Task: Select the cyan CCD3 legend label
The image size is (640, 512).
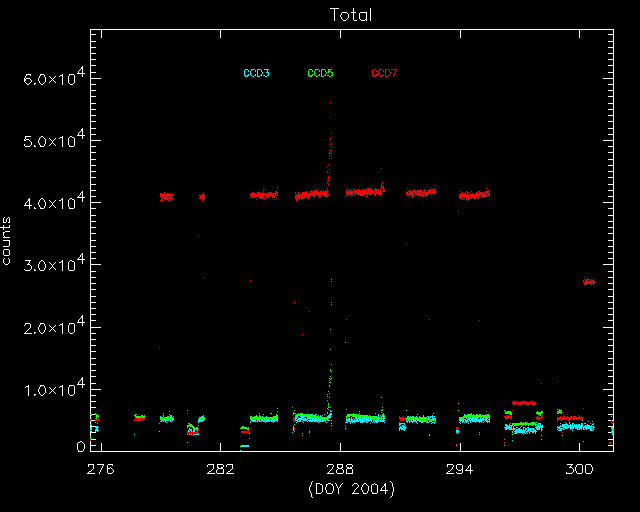Action: pyautogui.click(x=256, y=73)
